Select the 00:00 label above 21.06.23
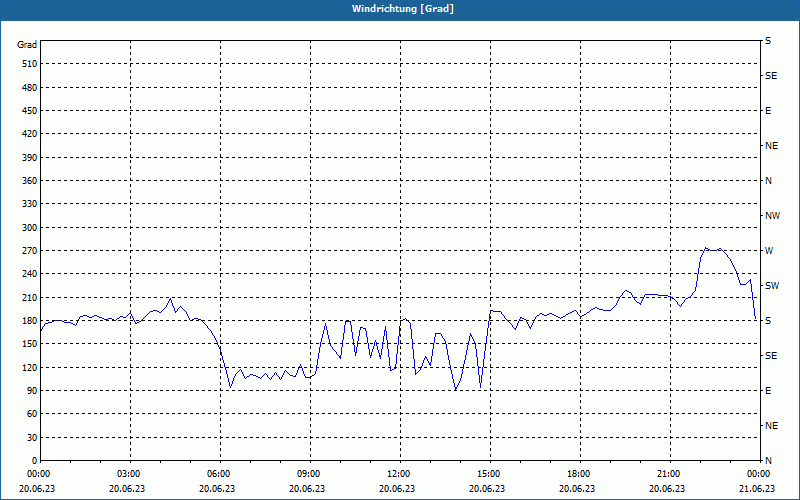The height and width of the screenshot is (500, 800). (x=758, y=474)
